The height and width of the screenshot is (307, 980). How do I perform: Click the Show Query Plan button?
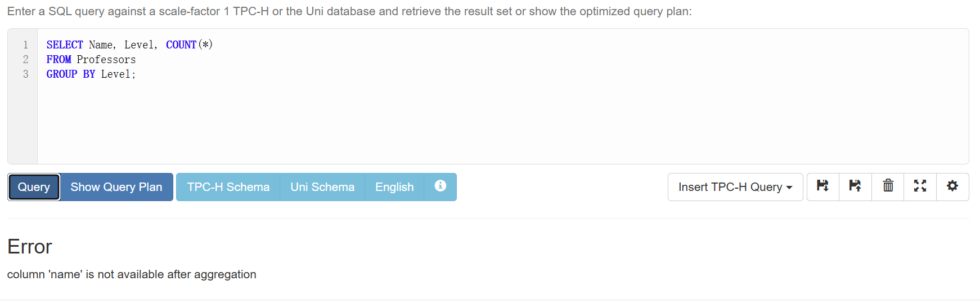(116, 187)
